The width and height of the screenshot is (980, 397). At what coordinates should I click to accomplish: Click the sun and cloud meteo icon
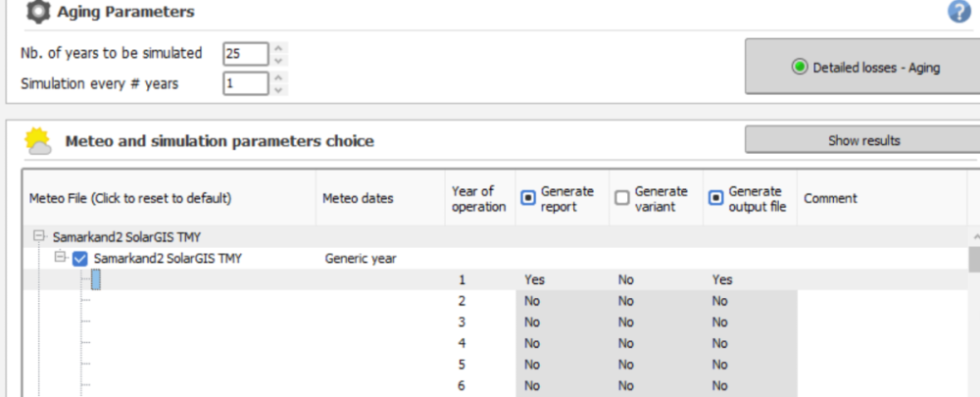pyautogui.click(x=39, y=142)
